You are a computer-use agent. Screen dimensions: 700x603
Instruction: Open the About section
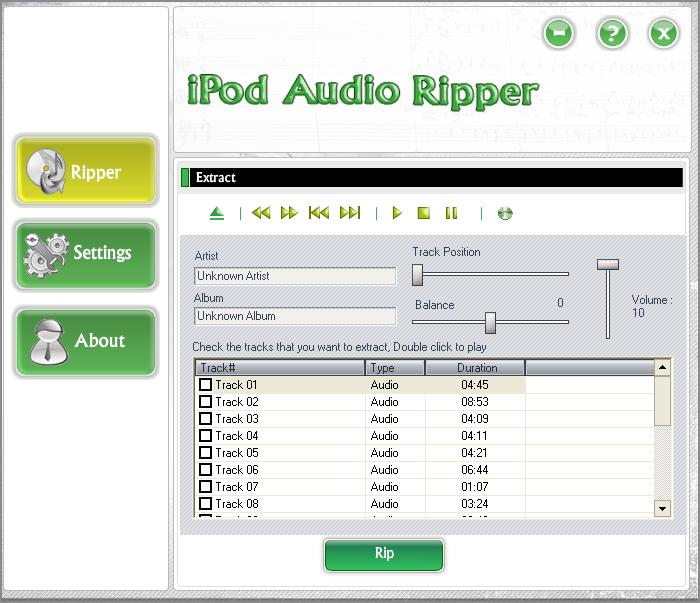86,342
